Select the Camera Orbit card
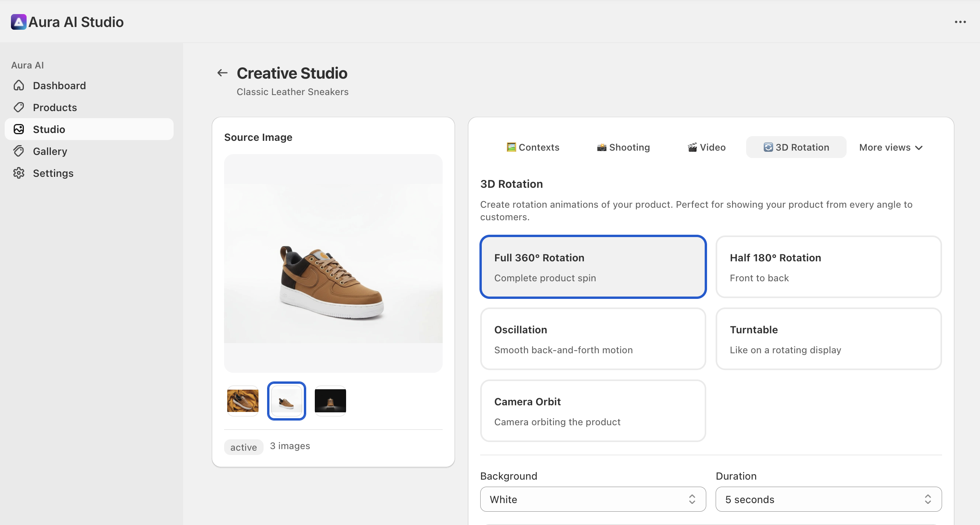 pyautogui.click(x=593, y=411)
